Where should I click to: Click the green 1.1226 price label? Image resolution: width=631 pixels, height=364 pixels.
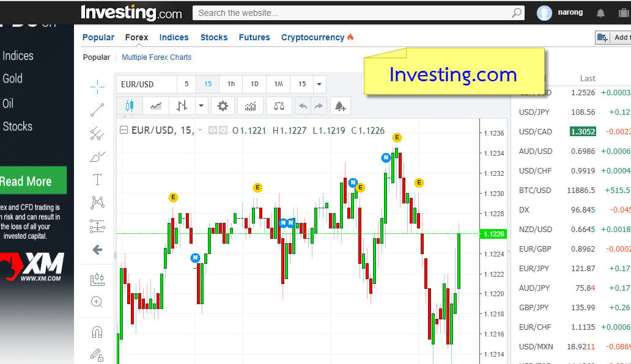coord(493,234)
